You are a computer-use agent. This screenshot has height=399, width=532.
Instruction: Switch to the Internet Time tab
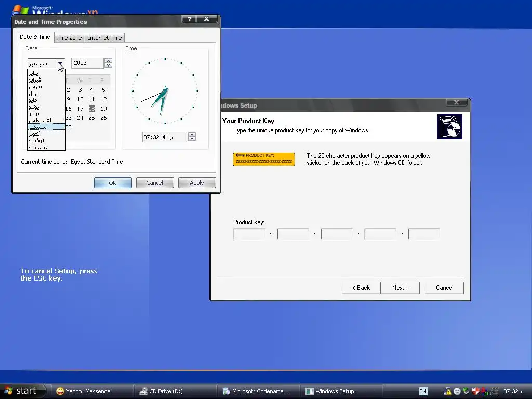point(104,38)
